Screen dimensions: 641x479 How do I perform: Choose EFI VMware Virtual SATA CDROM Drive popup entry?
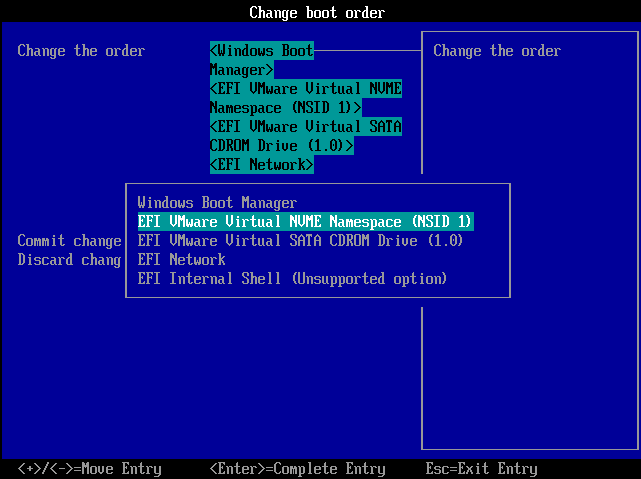(300, 240)
